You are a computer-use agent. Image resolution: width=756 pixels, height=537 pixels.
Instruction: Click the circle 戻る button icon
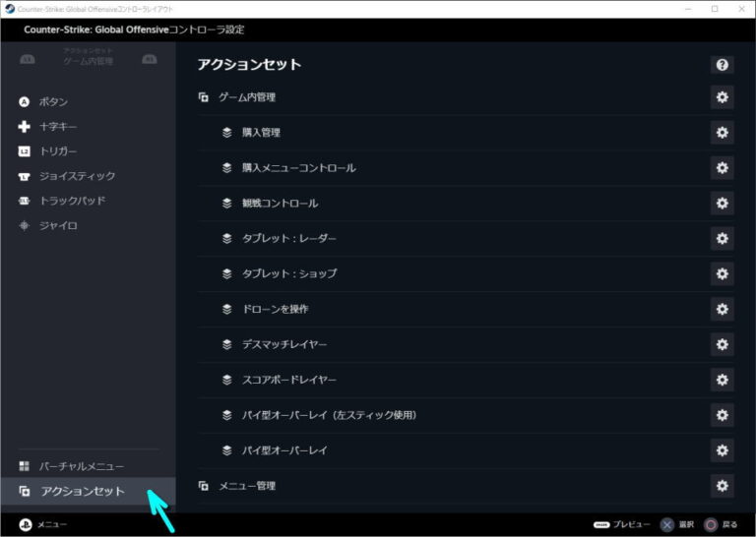(711, 524)
